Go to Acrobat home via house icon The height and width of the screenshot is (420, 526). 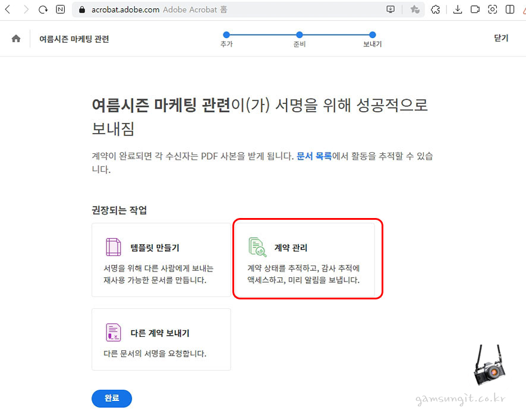(x=16, y=39)
